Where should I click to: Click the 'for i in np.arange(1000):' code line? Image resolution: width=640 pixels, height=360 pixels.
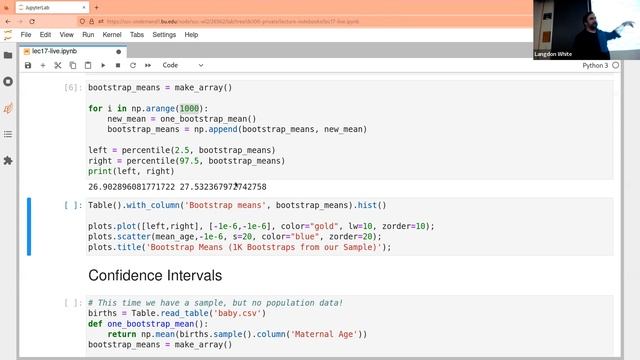coord(148,109)
